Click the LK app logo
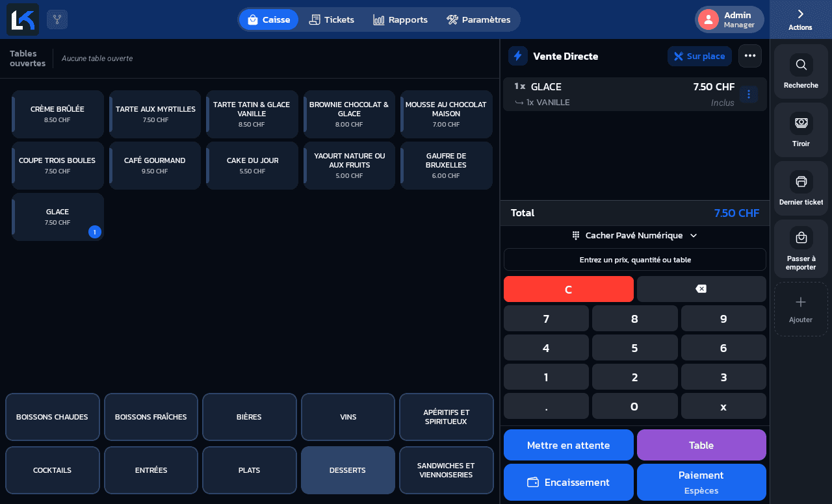The height and width of the screenshot is (504, 832). tap(23, 19)
